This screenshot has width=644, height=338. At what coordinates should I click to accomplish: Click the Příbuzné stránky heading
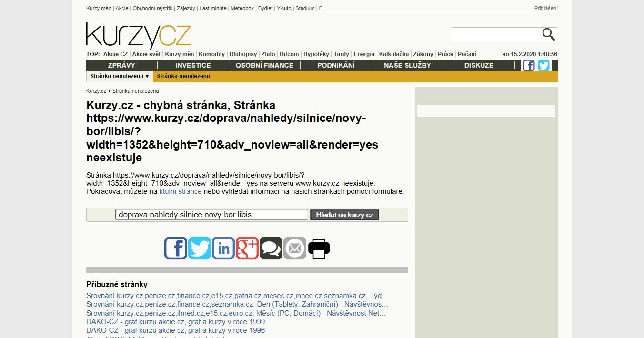[117, 284]
